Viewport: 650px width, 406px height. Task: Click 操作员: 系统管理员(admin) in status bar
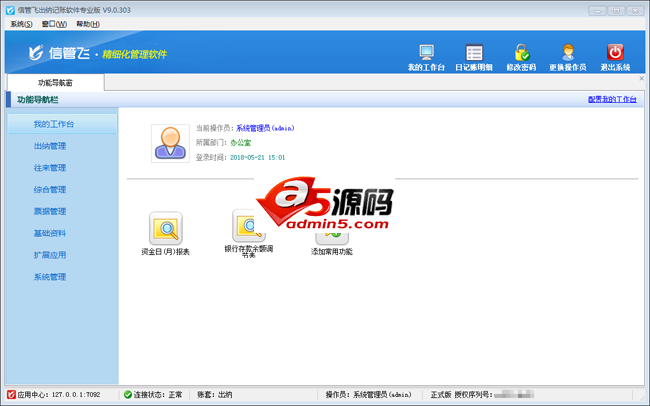(x=369, y=394)
